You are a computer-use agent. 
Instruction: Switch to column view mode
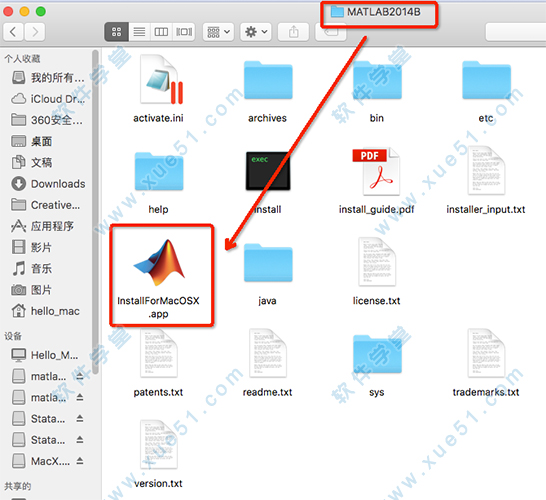click(161, 32)
